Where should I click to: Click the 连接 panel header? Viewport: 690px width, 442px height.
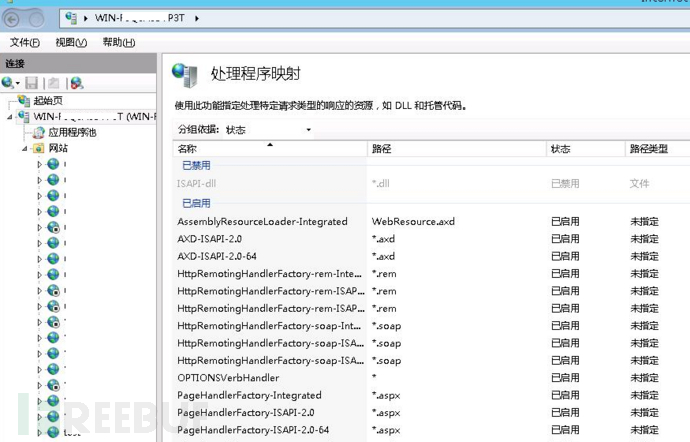tap(78, 63)
